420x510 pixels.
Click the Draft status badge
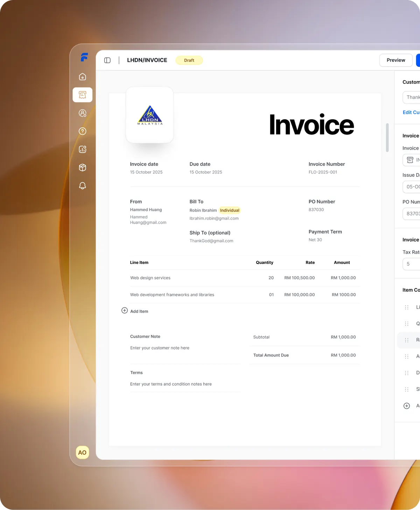point(189,60)
